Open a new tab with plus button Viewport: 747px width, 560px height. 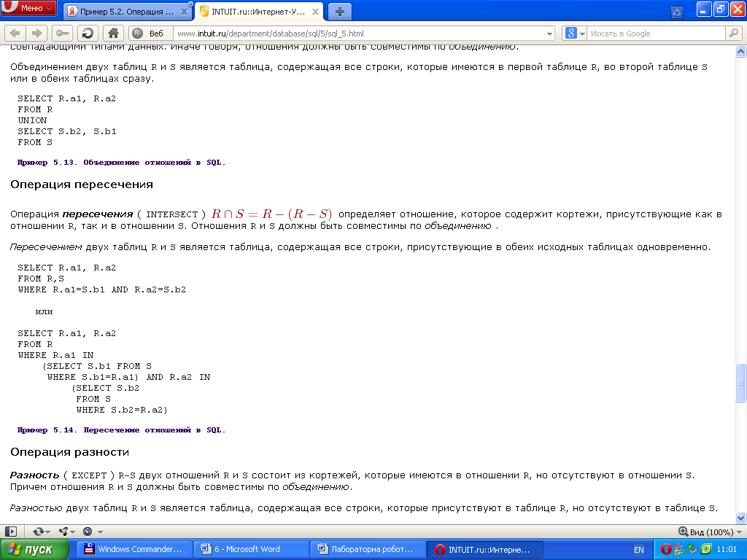pyautogui.click(x=339, y=12)
